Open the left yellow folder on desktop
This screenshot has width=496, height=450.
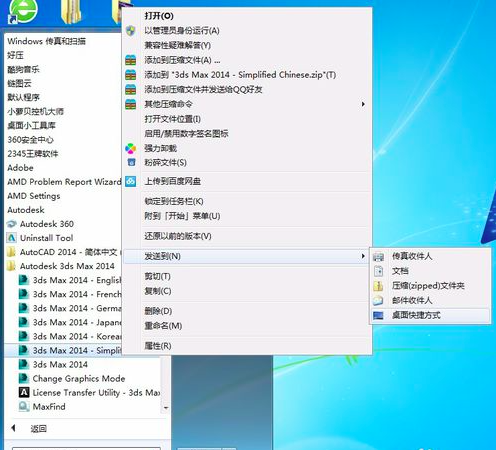point(71,11)
